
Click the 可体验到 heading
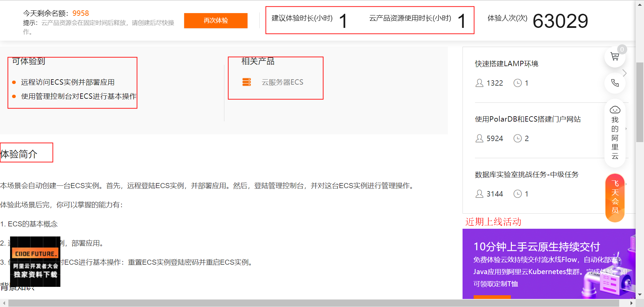tap(29, 61)
